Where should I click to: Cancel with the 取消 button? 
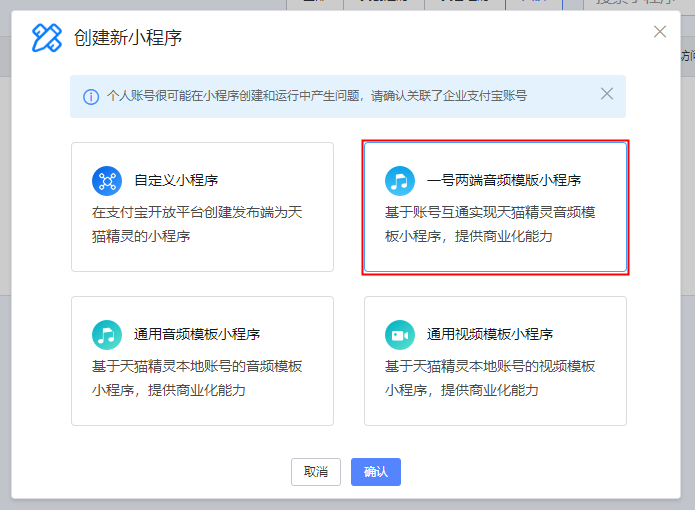coord(316,472)
